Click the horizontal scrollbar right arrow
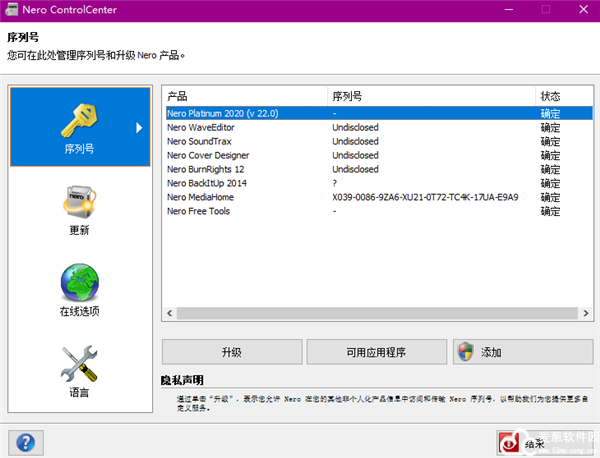The width and height of the screenshot is (600, 458). pos(586,313)
